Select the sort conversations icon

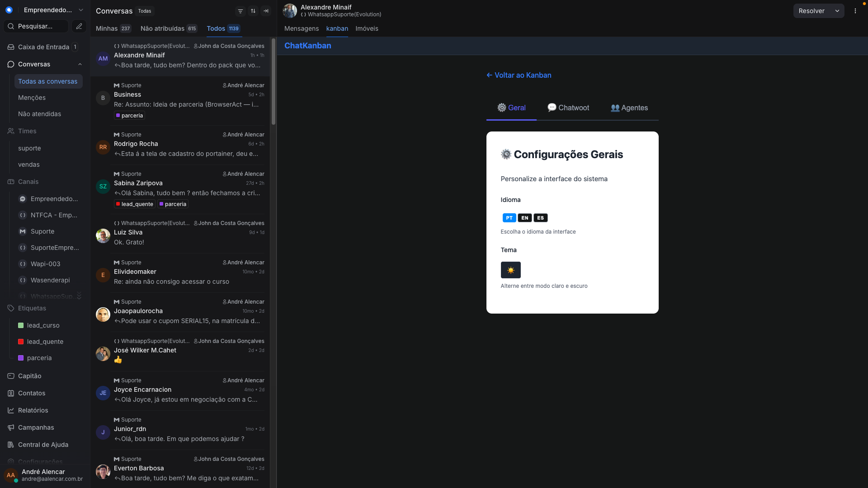coord(253,11)
